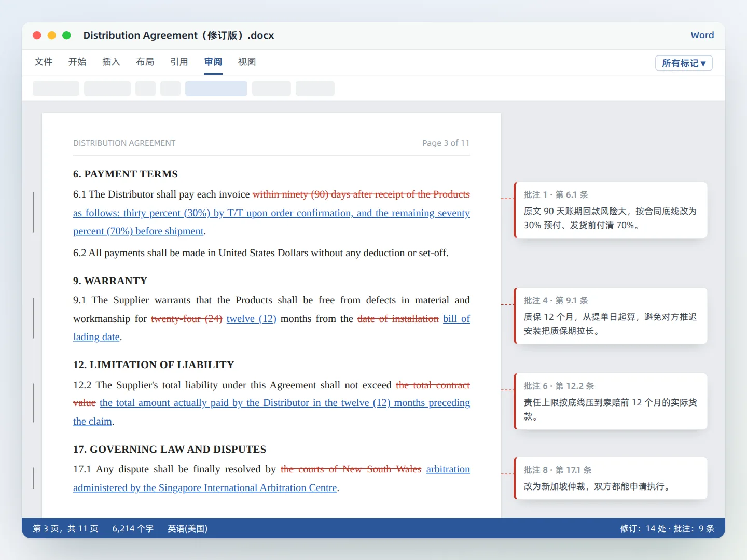Viewport: 747px width, 560px height.
Task: Click deleted text 'twenty-four (24)'
Action: click(187, 318)
